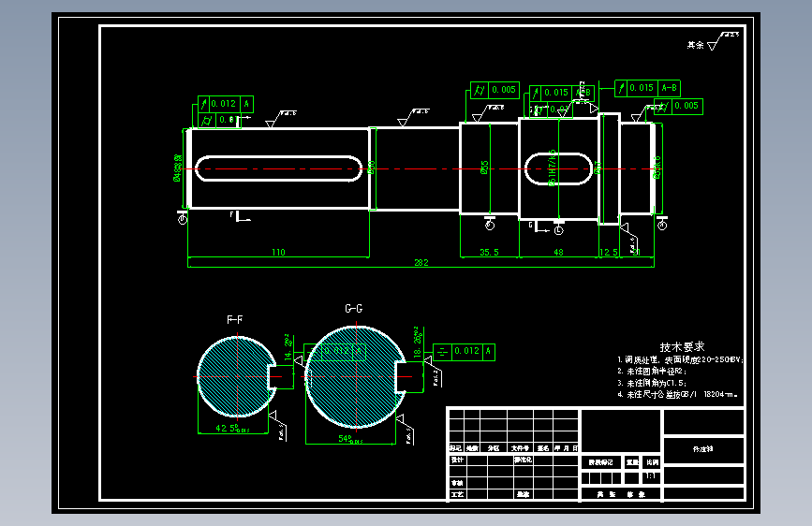Select the C1.5 chamfer note

652,383
